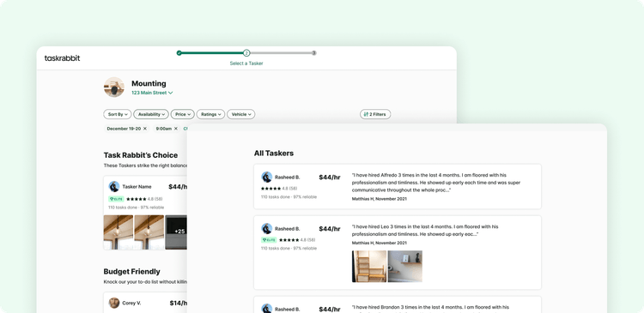Click Corey V.'s $14 hourly rate
The width and height of the screenshot is (644, 313).
(x=179, y=304)
